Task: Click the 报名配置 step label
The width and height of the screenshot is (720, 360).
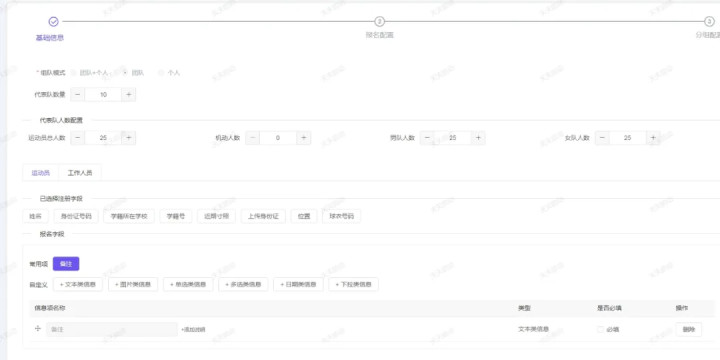Action: [x=379, y=35]
